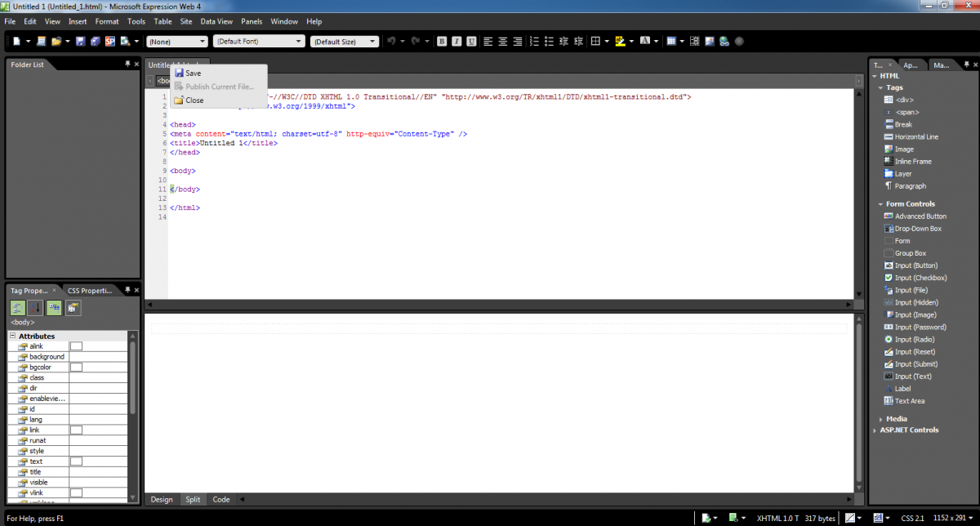Collapse the Form Controls section
Image resolution: width=980 pixels, height=526 pixels.
[881, 204]
